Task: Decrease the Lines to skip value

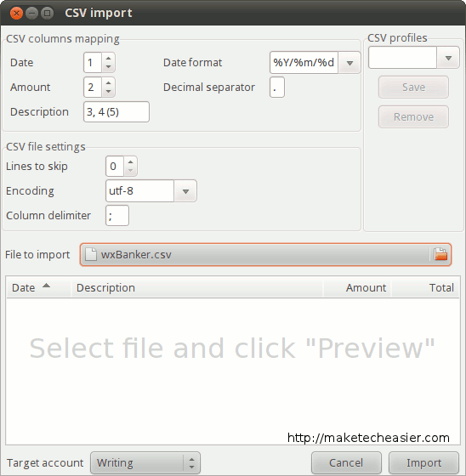Action: point(131,171)
